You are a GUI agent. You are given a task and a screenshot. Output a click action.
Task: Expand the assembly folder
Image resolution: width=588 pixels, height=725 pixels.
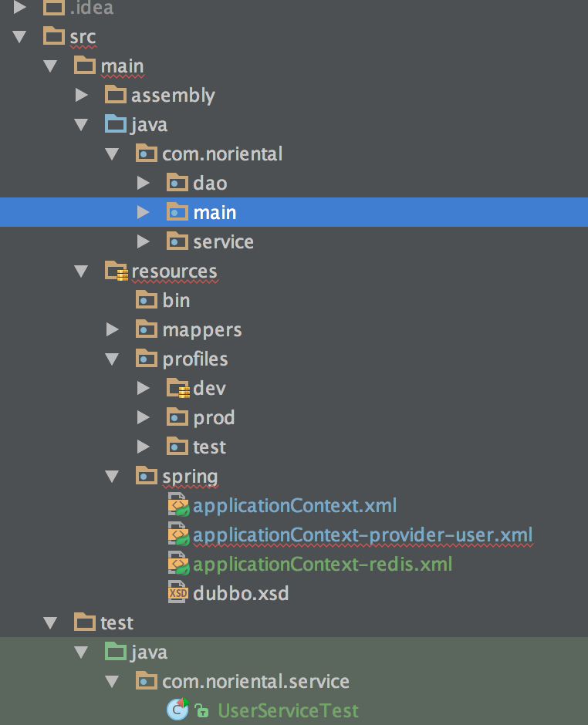click(x=82, y=96)
